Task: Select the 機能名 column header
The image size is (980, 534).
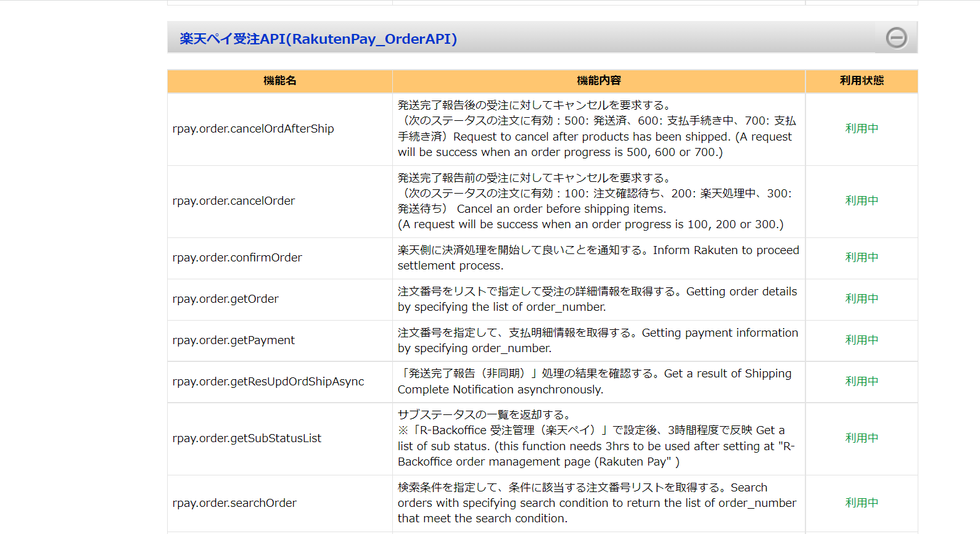Action: pyautogui.click(x=280, y=81)
